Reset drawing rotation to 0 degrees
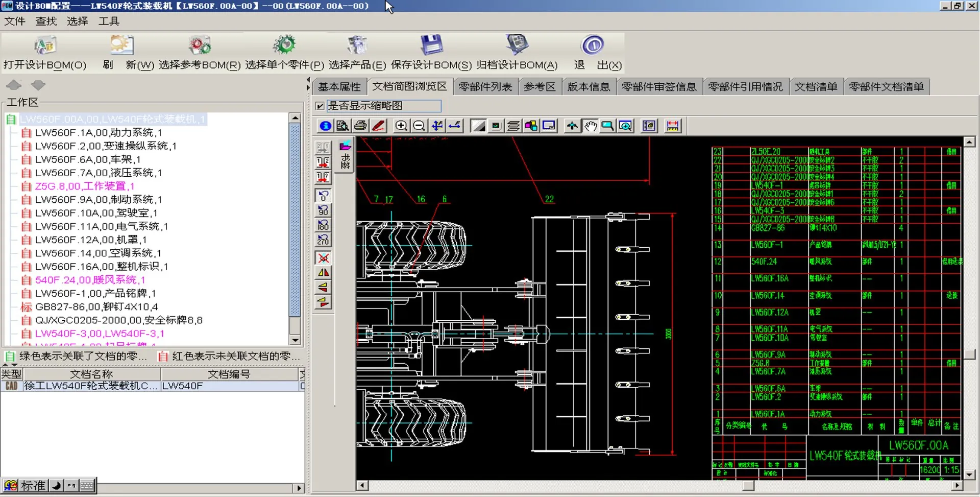This screenshot has height=497, width=980. pyautogui.click(x=323, y=196)
